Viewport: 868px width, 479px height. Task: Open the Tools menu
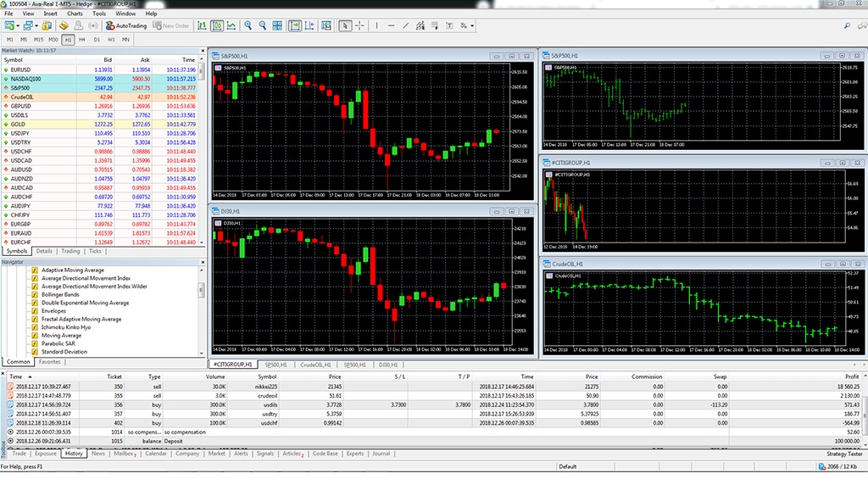99,14
